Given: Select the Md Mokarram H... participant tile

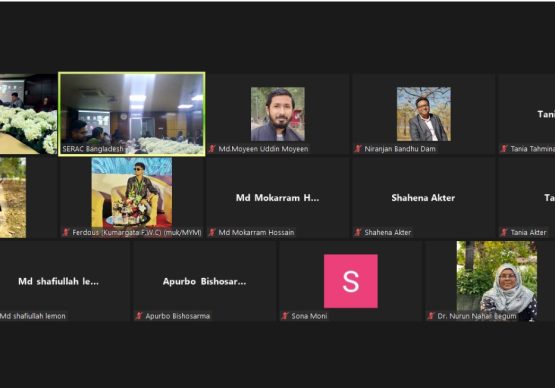Looking at the screenshot, I should click(278, 198).
